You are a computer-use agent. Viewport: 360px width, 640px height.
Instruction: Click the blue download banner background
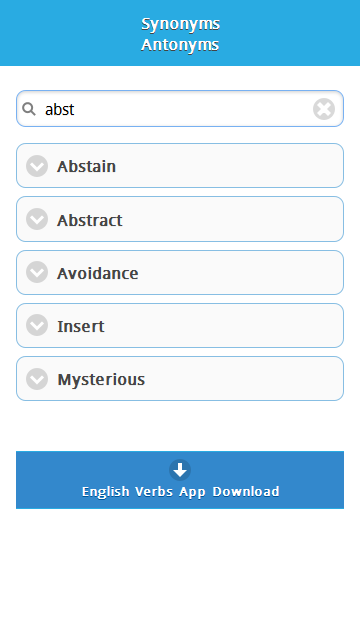click(x=180, y=480)
